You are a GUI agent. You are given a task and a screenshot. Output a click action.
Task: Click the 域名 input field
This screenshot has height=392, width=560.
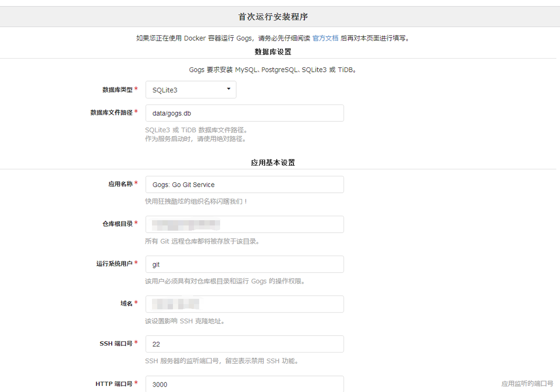(x=244, y=304)
